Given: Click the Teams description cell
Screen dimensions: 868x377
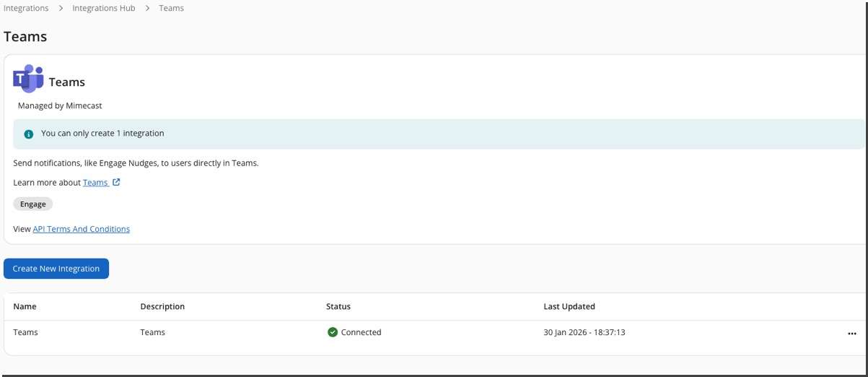Looking at the screenshot, I should (153, 332).
